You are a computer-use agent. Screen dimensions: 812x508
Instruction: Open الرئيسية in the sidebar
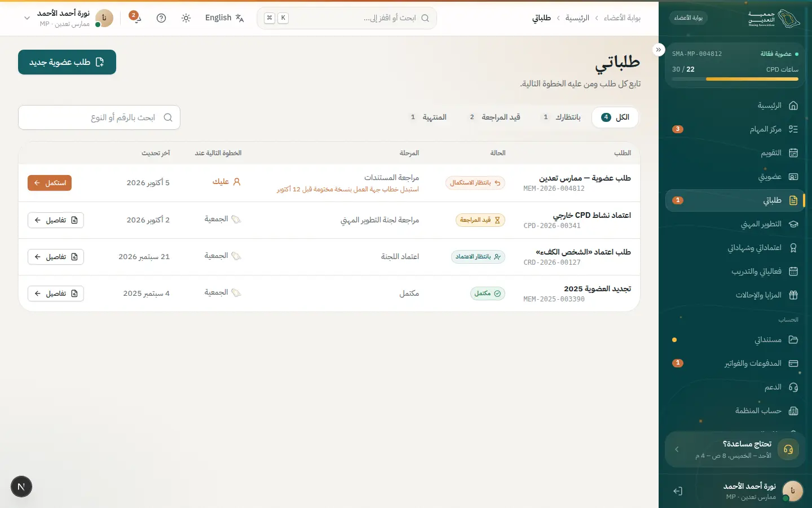pyautogui.click(x=735, y=106)
